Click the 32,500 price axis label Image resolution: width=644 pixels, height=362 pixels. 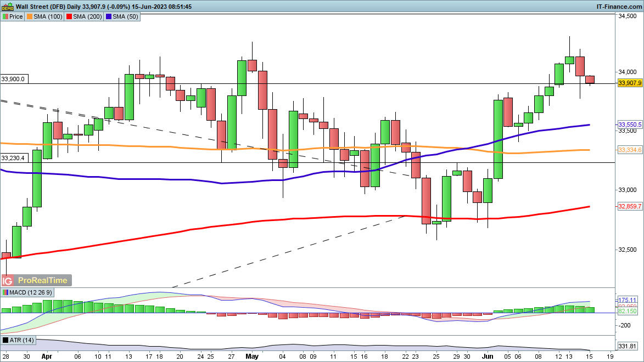(628, 250)
